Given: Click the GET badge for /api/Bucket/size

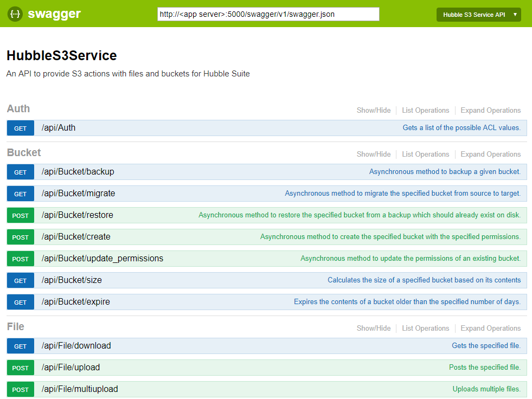Looking at the screenshot, I should [21, 281].
